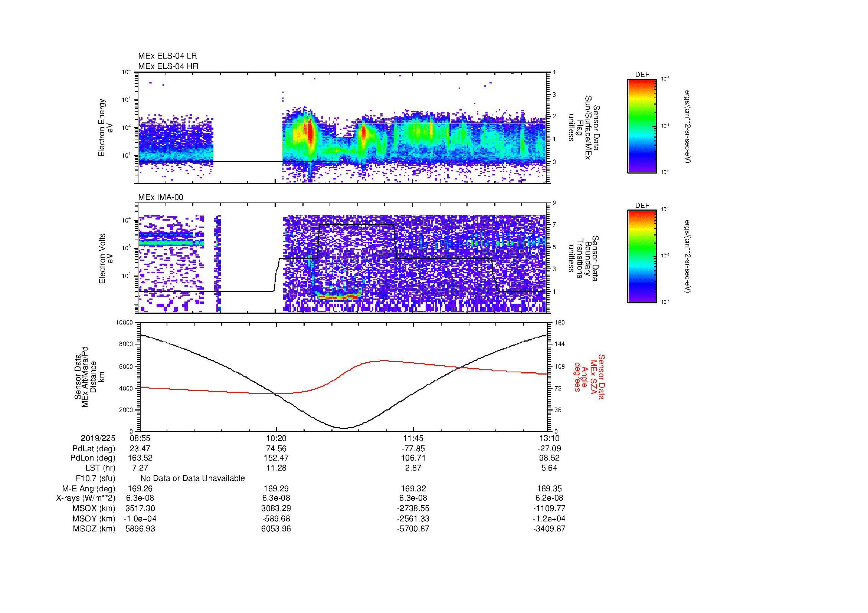This screenshot has height=613, width=868.
Task: Click the 144 tick on SZA axis
Action: (x=560, y=344)
